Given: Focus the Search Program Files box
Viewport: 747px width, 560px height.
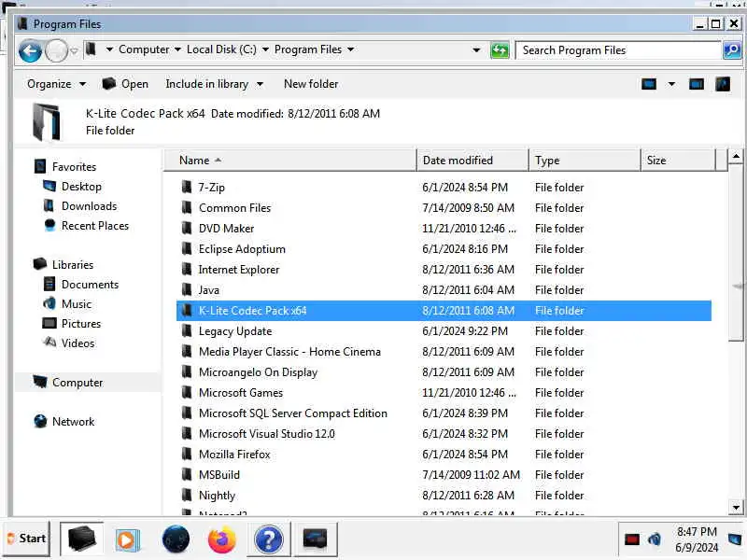Looking at the screenshot, I should 619,50.
